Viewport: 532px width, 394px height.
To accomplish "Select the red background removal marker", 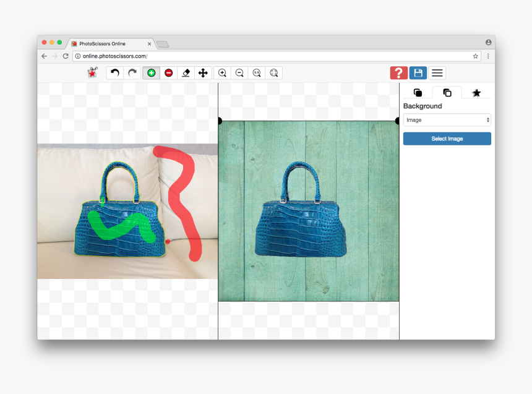I will pyautogui.click(x=168, y=72).
